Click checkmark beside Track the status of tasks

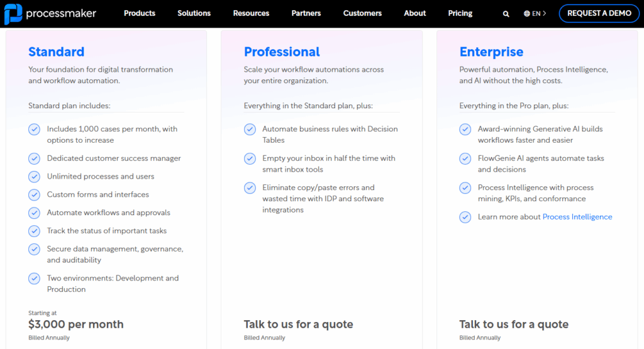click(x=34, y=231)
